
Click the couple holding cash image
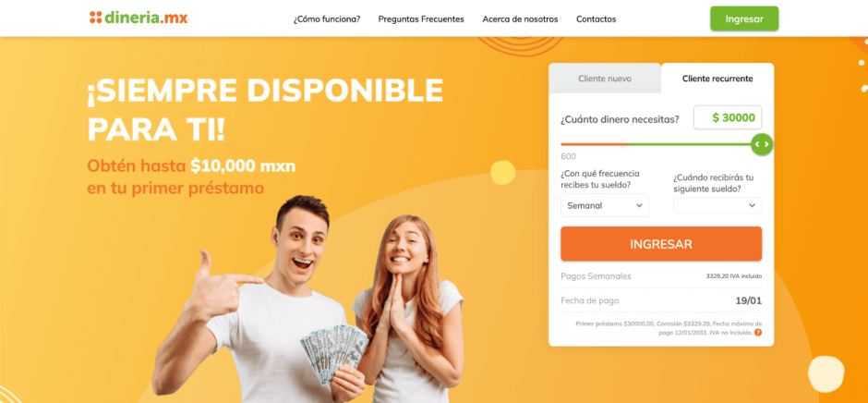pos(309,299)
